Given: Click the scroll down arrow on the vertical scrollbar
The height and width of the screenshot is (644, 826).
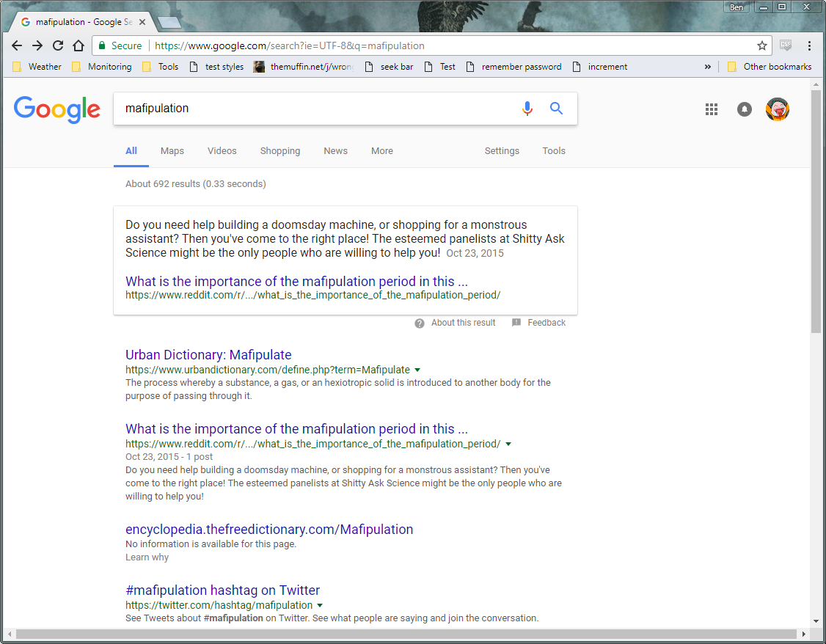Looking at the screenshot, I should tap(816, 621).
